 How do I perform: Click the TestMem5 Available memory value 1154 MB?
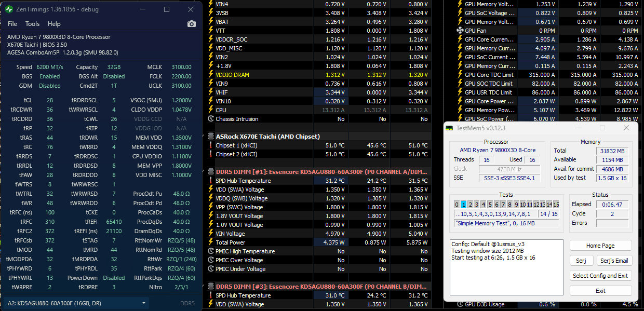[x=612, y=159]
